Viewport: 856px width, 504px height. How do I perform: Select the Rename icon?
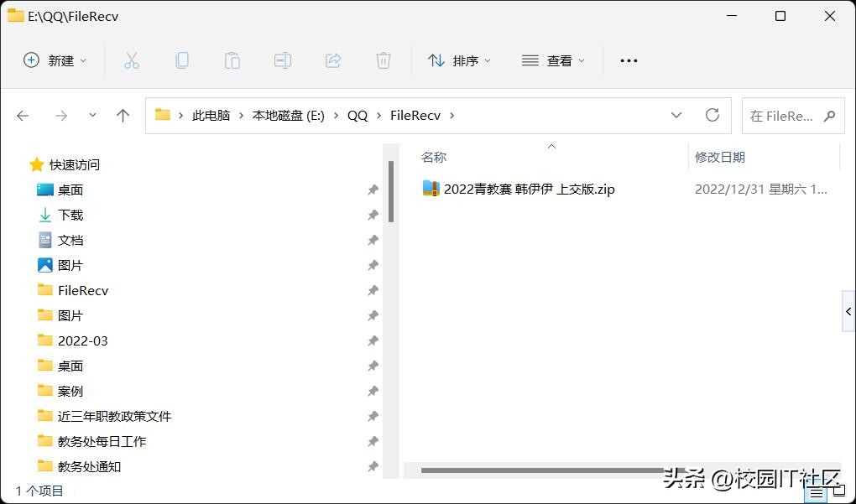coord(282,60)
